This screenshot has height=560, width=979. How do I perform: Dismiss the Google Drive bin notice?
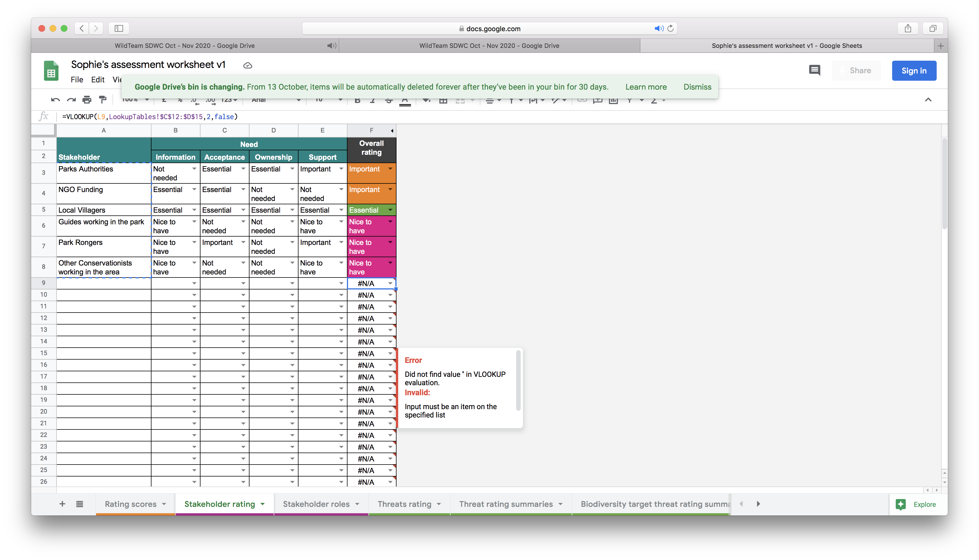click(x=697, y=87)
